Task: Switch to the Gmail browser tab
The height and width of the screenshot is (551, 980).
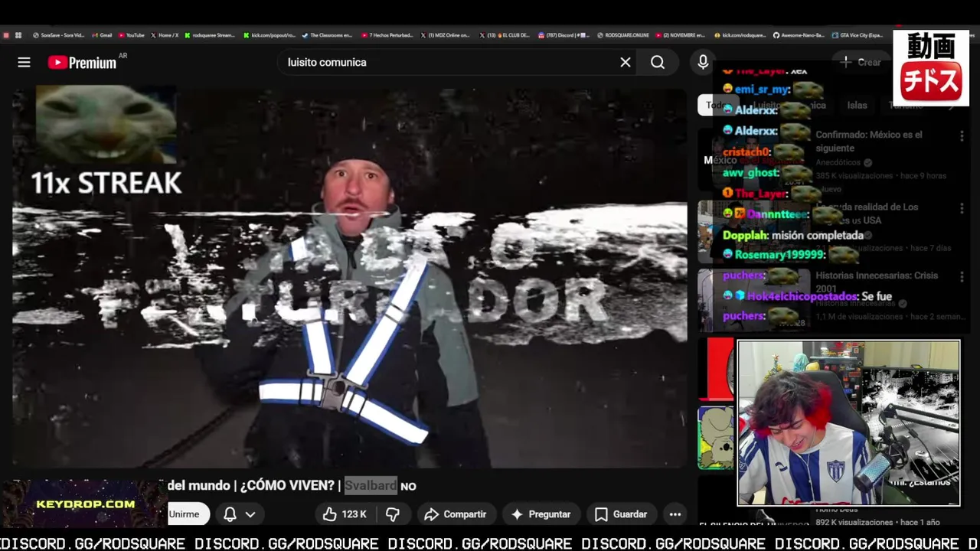Action: tap(102, 35)
